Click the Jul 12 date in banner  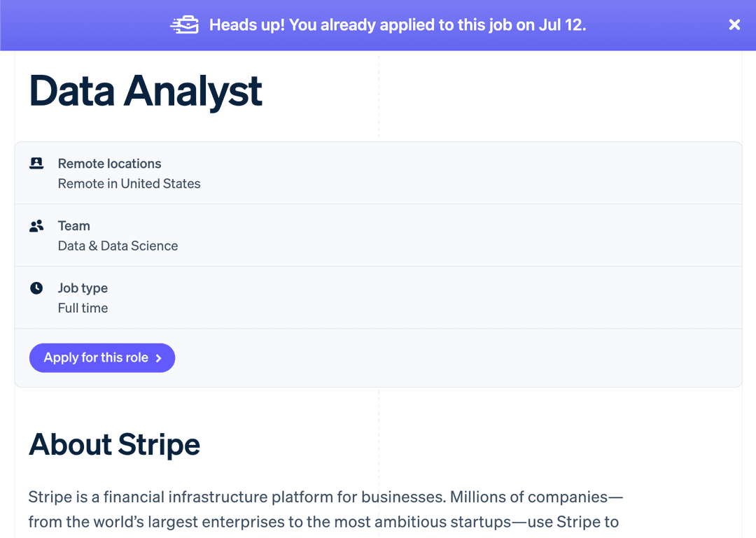pos(561,25)
